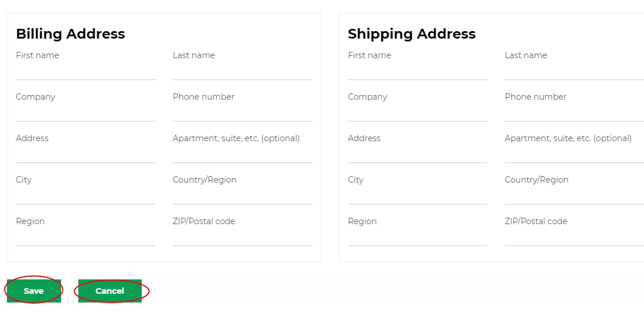Viewport: 644px width, 314px height.
Task: Focus the Shipping Address line field
Action: [418, 154]
